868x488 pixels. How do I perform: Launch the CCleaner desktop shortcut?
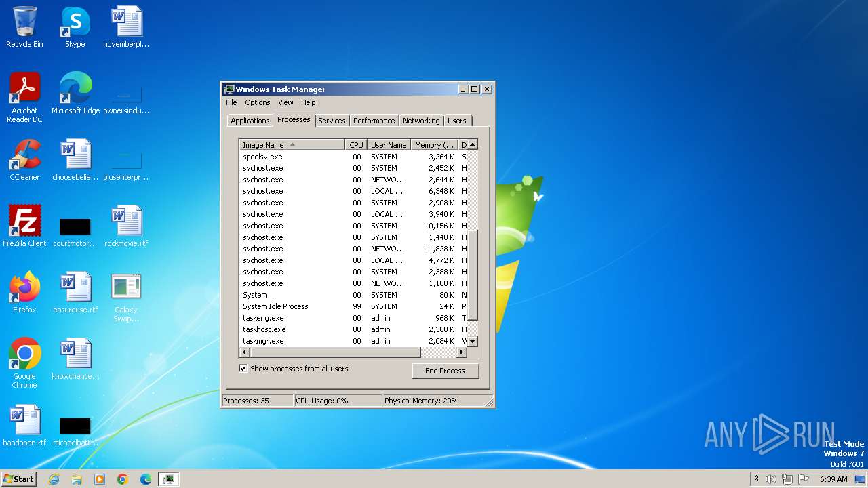24,160
